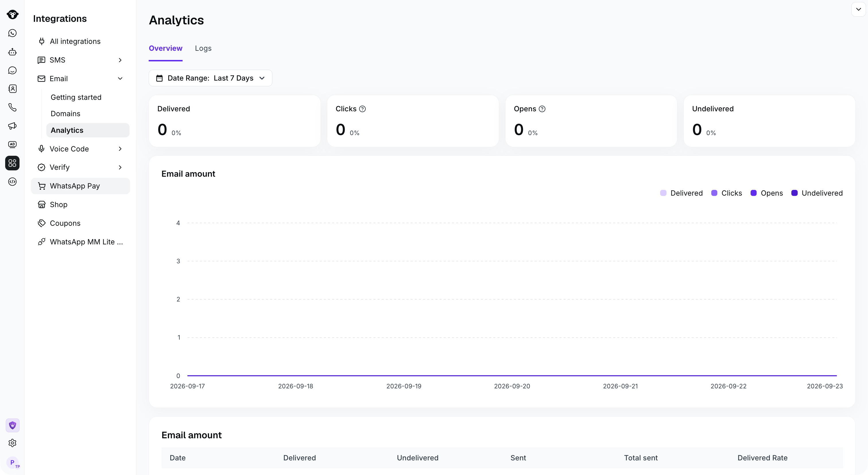Viewport: 868px width, 475px height.
Task: Toggle Delivered series in chart legend
Action: pyautogui.click(x=681, y=193)
